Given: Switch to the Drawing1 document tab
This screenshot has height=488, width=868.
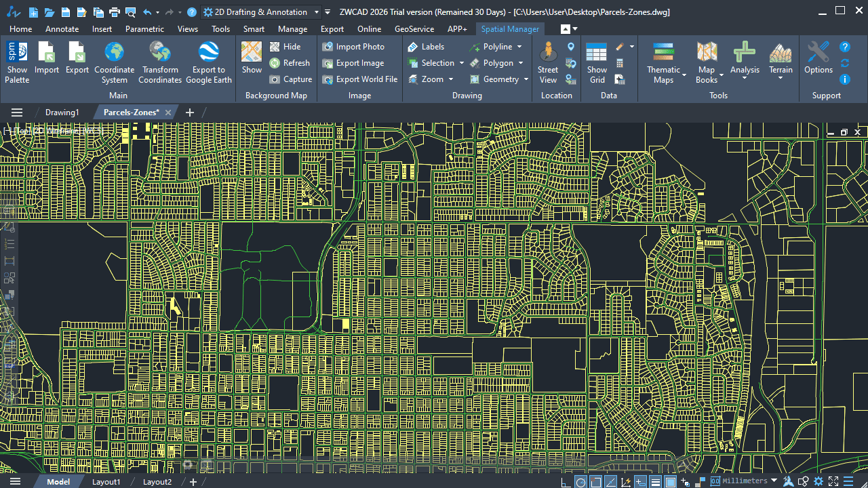Looking at the screenshot, I should 62,113.
